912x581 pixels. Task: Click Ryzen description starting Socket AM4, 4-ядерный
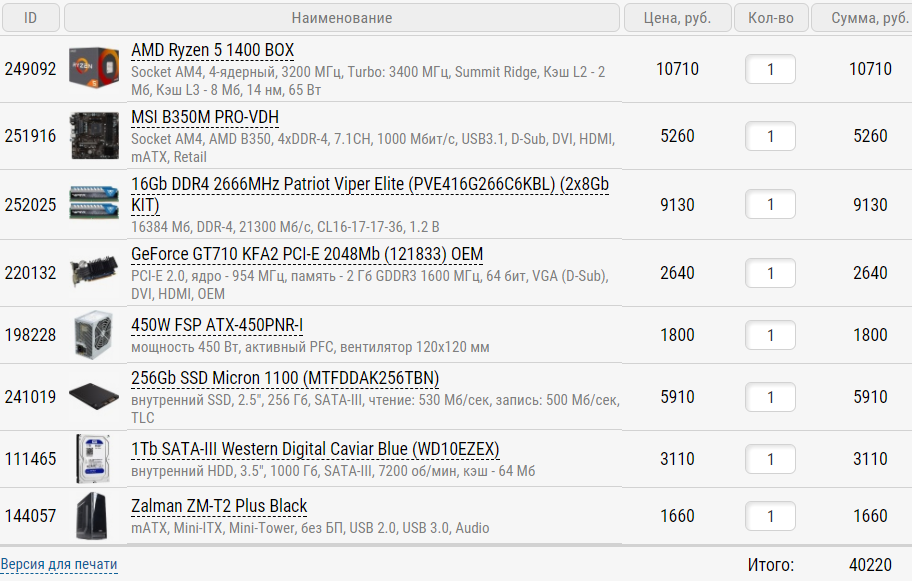pyautogui.click(x=368, y=81)
